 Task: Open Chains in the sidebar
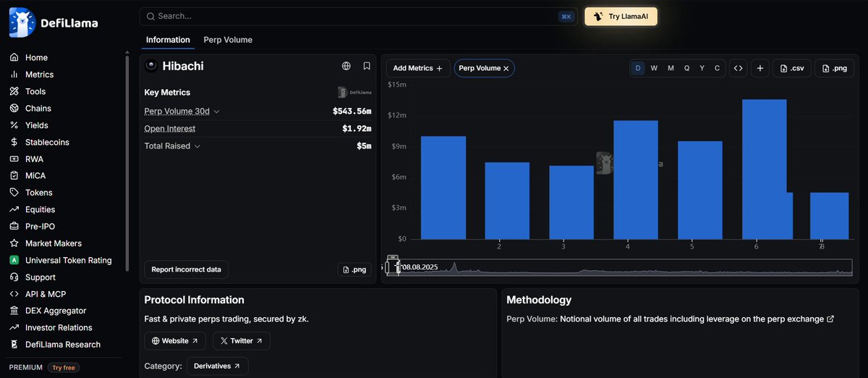pos(38,109)
